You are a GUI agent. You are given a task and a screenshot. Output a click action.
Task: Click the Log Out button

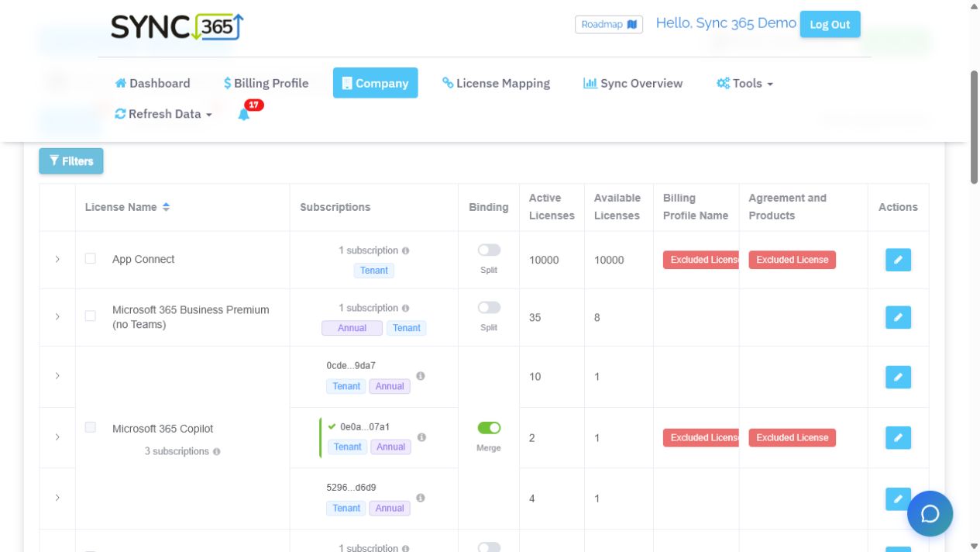pos(830,24)
